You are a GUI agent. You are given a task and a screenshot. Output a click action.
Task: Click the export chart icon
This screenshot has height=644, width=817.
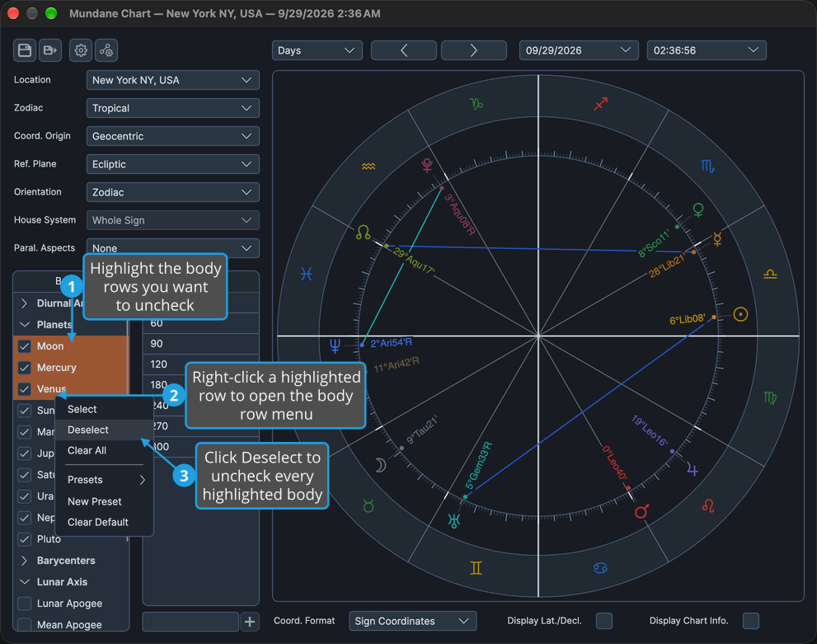[x=50, y=50]
